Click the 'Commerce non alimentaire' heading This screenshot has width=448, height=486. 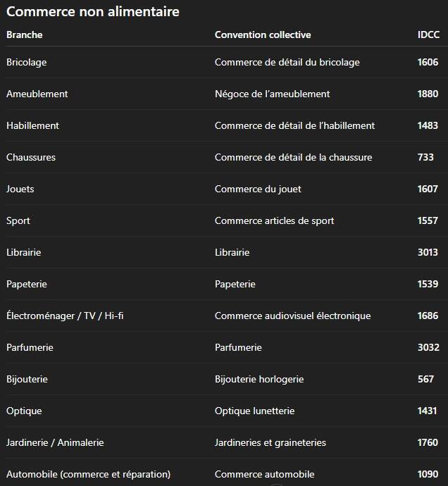(92, 11)
